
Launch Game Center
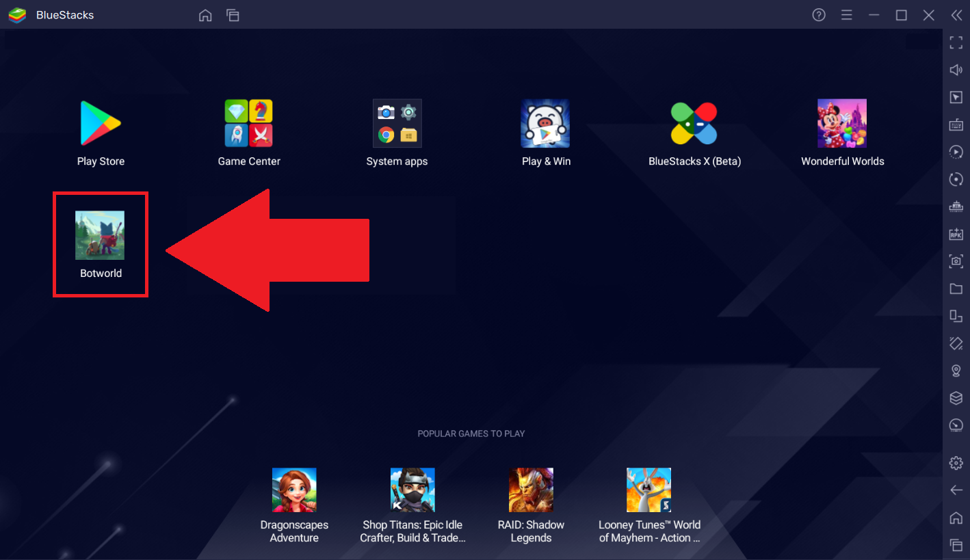[249, 123]
